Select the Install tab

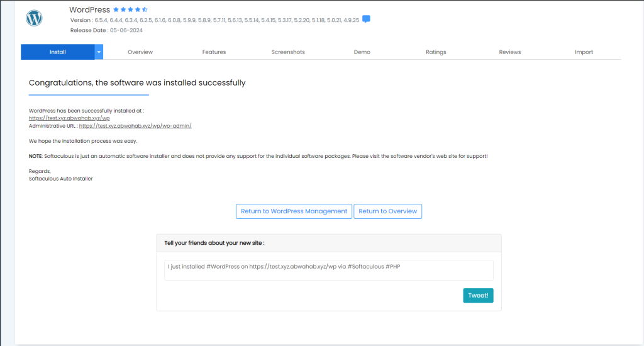point(58,52)
